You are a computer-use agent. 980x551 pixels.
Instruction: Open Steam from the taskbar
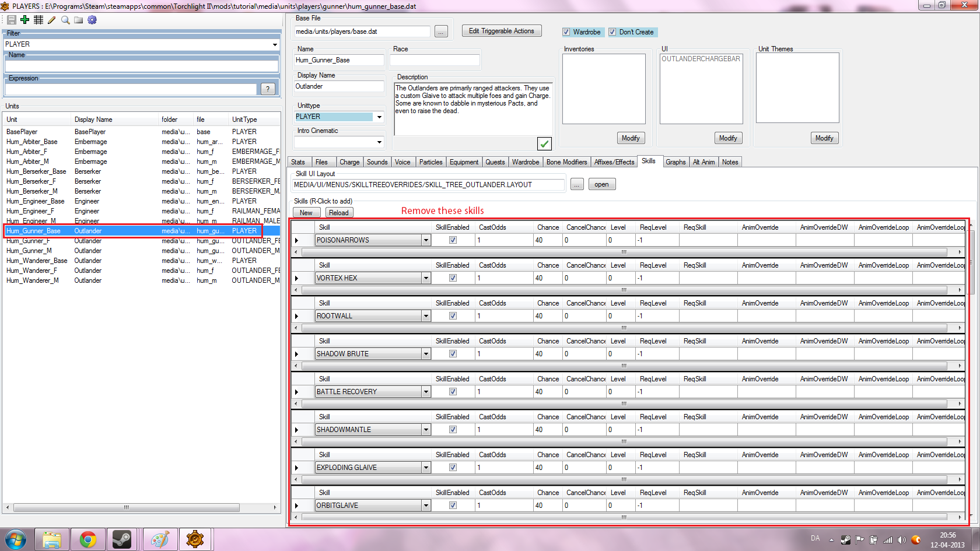click(122, 539)
